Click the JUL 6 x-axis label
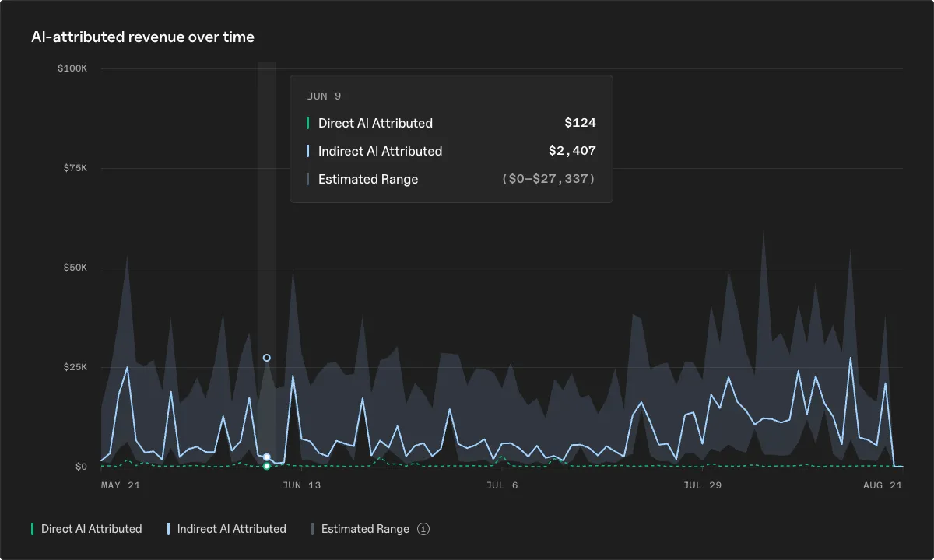 (502, 485)
